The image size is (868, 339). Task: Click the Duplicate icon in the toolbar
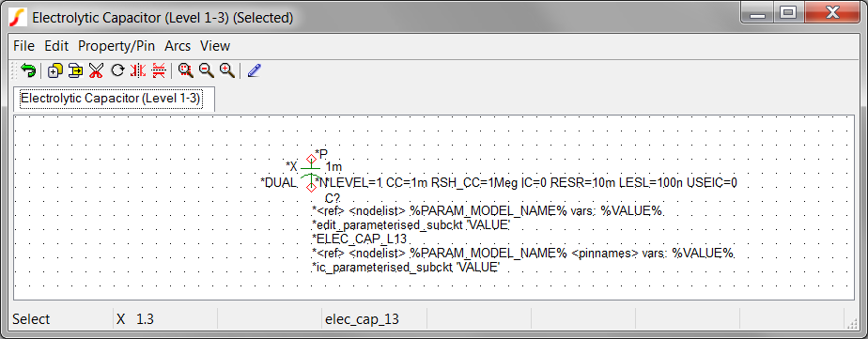54,70
